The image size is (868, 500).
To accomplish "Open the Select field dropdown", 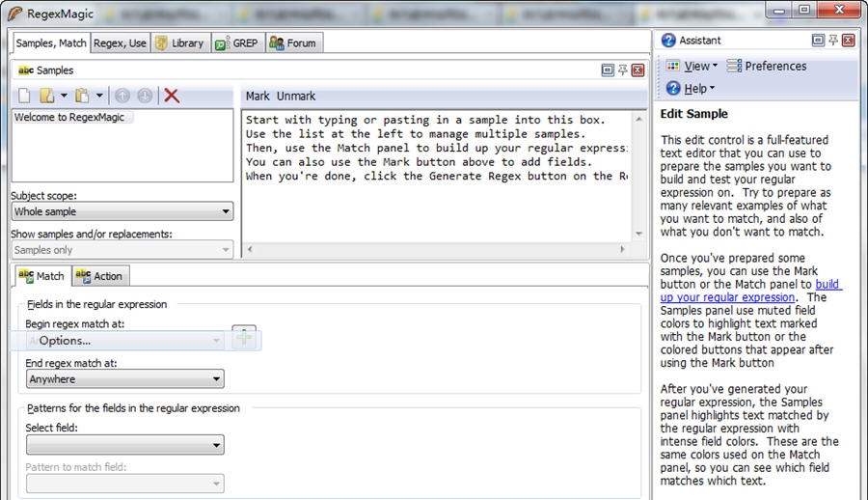I will [125, 445].
